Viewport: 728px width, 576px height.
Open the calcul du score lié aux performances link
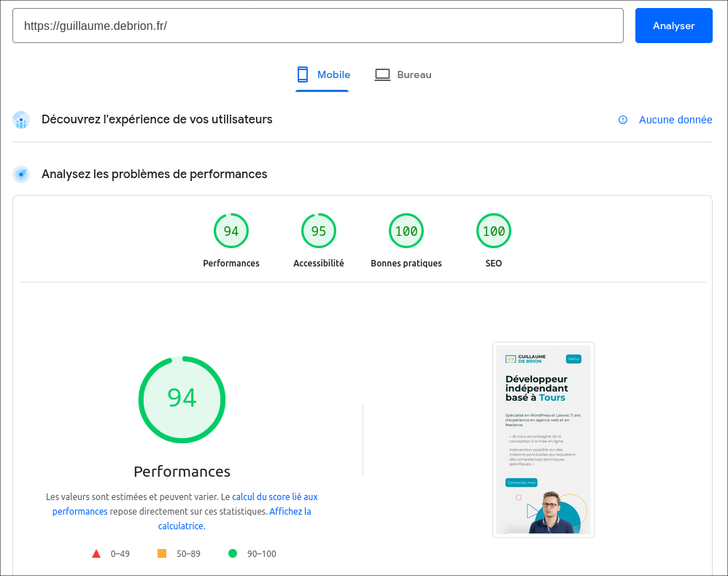tap(274, 496)
